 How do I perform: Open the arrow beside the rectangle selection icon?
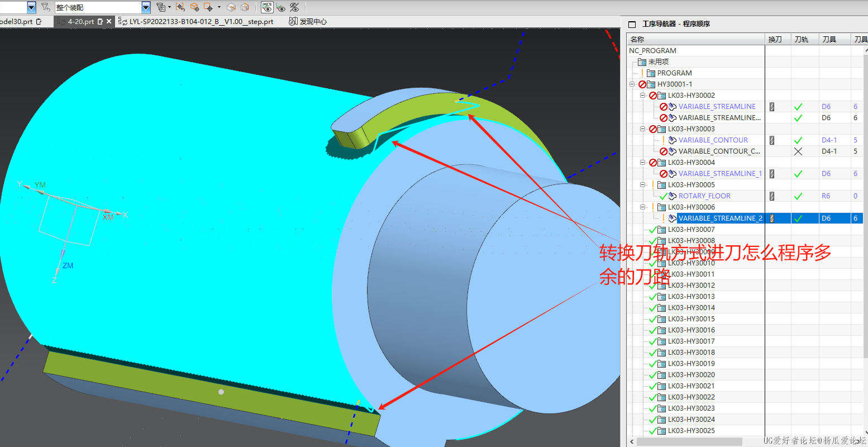[219, 7]
